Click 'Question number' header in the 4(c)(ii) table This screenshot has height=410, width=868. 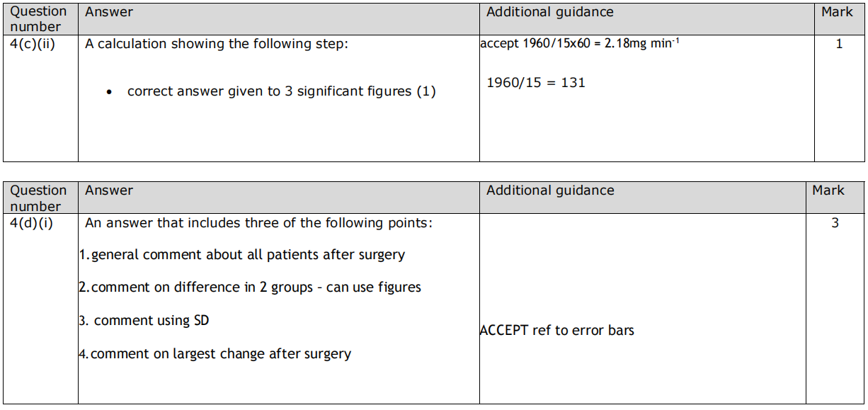click(38, 19)
